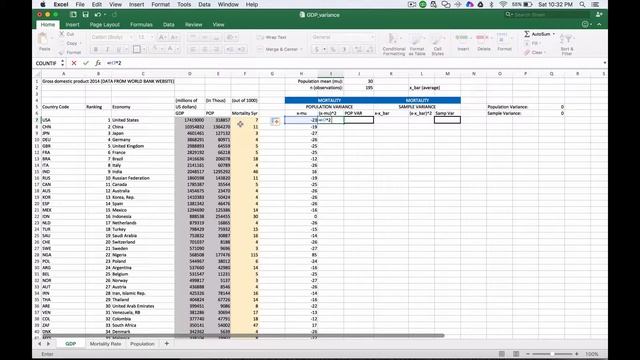Cancel the formula entry with red X

pos(74,63)
